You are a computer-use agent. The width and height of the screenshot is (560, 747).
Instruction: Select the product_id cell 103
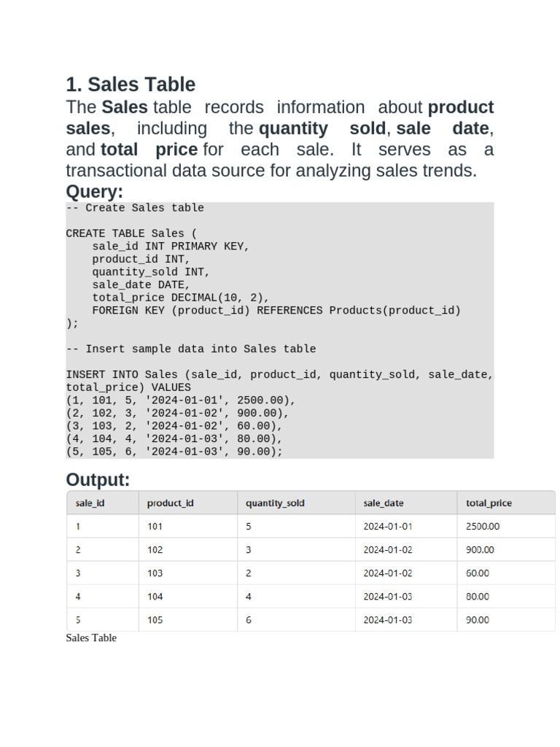coord(188,573)
